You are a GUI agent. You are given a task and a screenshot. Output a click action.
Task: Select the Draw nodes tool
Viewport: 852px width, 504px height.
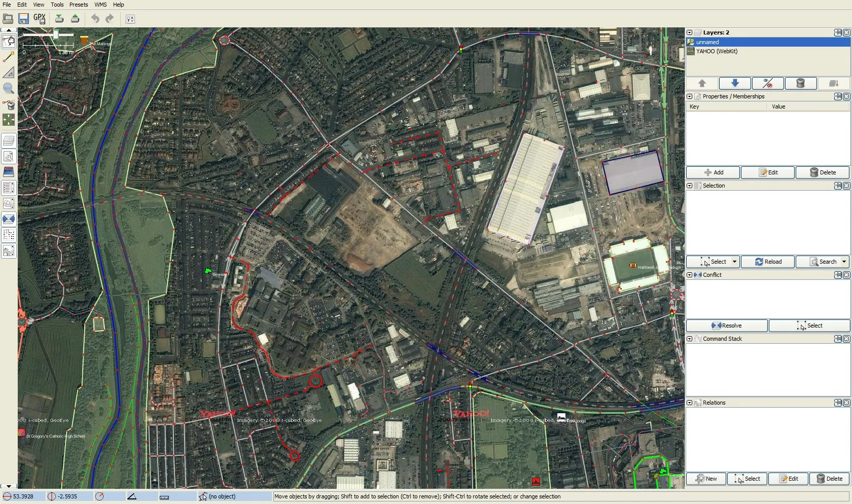[9, 57]
